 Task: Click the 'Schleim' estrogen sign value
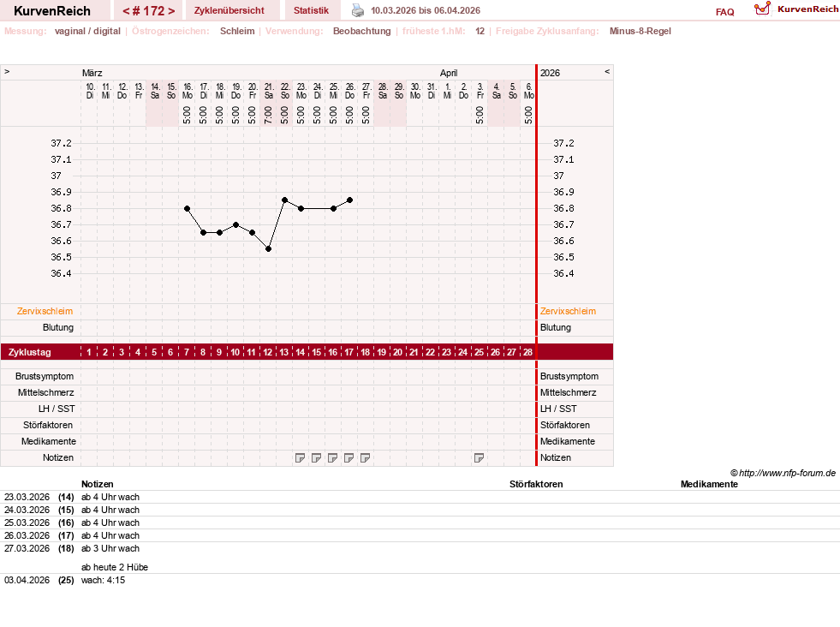237,31
